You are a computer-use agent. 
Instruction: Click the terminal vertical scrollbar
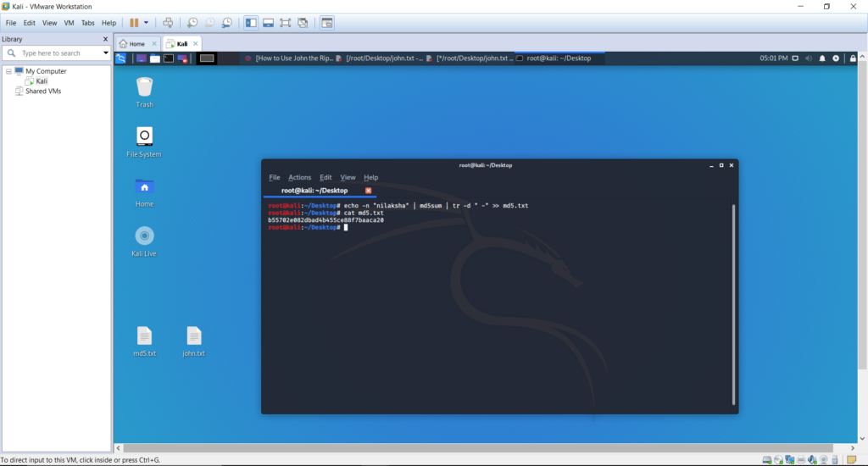pyautogui.click(x=733, y=304)
